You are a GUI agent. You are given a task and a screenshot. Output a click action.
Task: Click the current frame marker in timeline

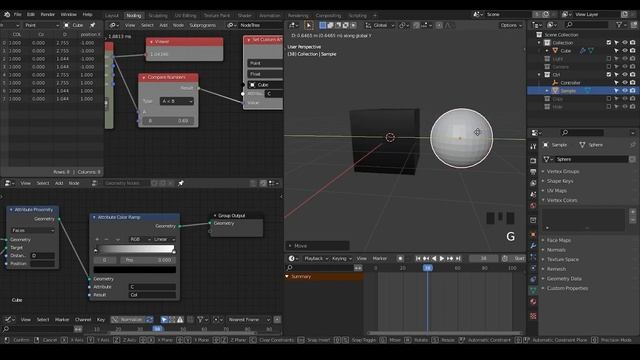[427, 268]
